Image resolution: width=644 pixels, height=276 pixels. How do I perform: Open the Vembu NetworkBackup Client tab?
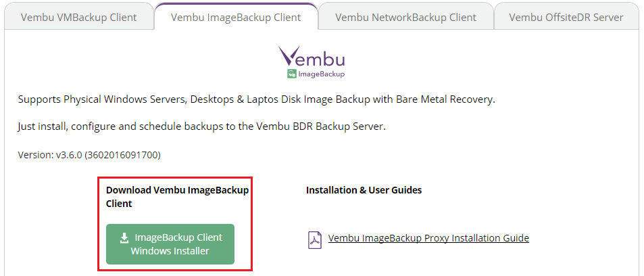click(x=405, y=17)
